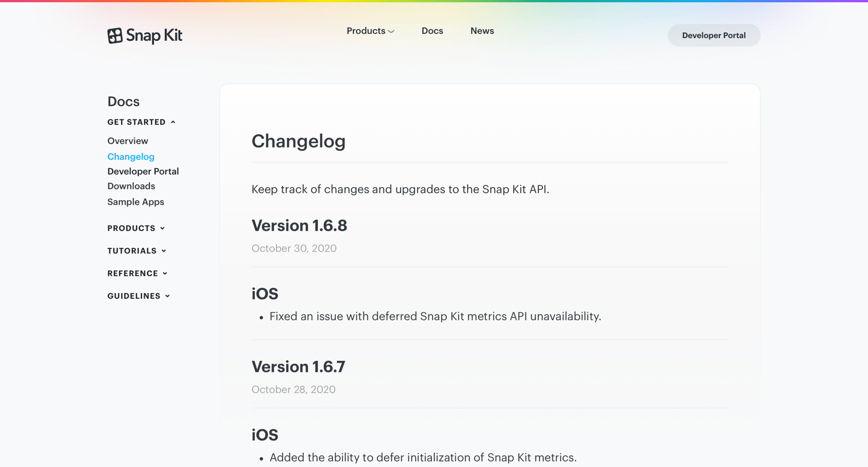
Task: Go to Docs in the top navigation
Action: tap(432, 31)
